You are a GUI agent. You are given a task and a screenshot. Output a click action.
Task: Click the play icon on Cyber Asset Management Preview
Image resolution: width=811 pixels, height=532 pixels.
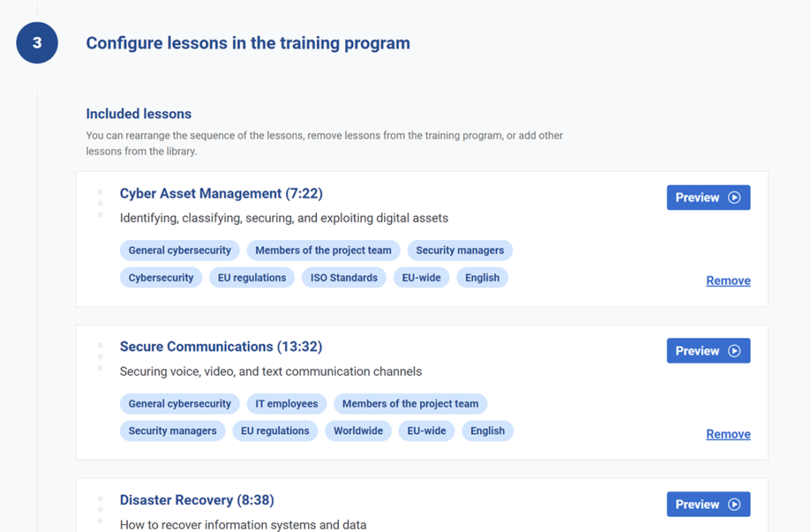tap(735, 197)
